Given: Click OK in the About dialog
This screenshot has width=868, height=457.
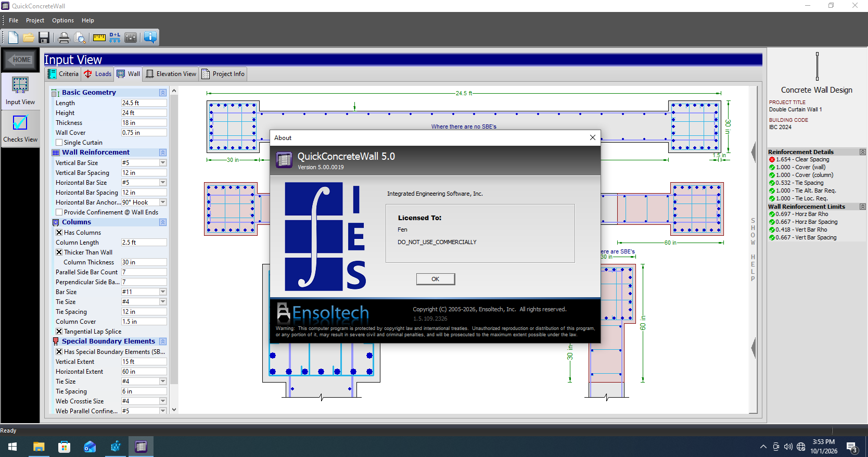Looking at the screenshot, I should (x=436, y=279).
